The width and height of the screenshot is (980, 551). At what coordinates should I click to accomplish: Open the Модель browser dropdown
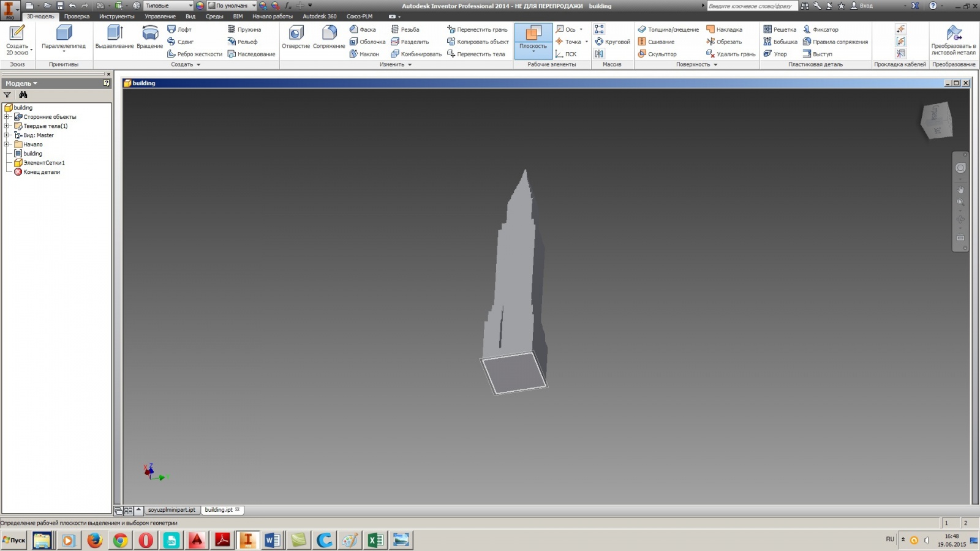click(x=21, y=83)
